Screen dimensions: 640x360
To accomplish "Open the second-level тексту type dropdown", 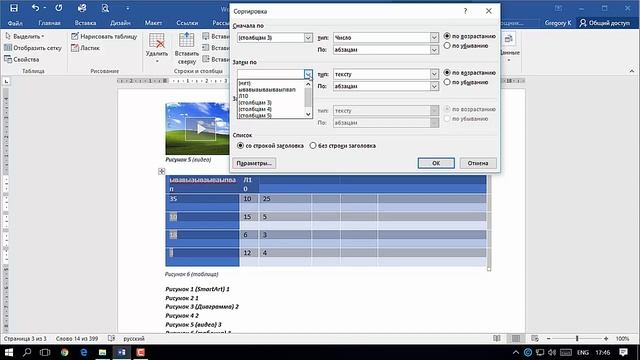I will (434, 74).
